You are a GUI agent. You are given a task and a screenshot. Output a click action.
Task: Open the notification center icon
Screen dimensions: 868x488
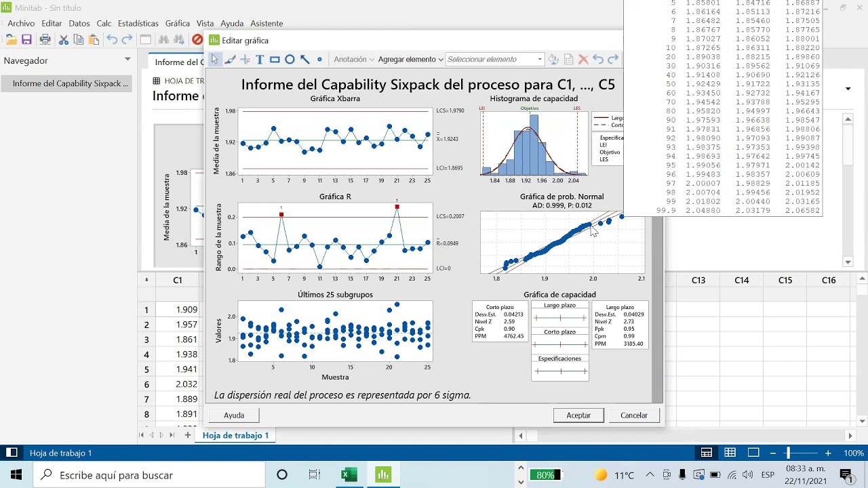pos(847,475)
